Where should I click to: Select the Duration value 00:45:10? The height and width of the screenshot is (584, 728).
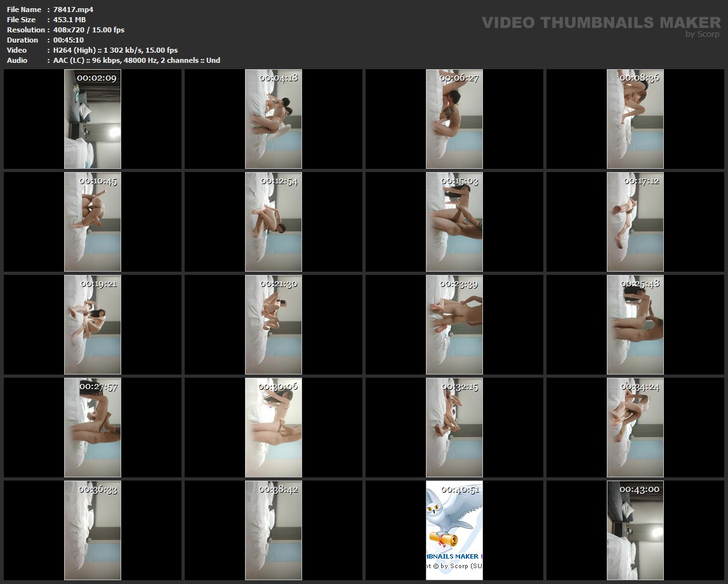click(69, 40)
